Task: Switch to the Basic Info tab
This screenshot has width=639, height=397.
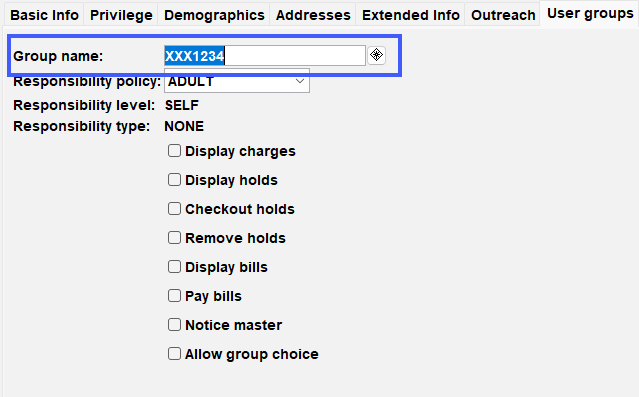Action: [44, 15]
